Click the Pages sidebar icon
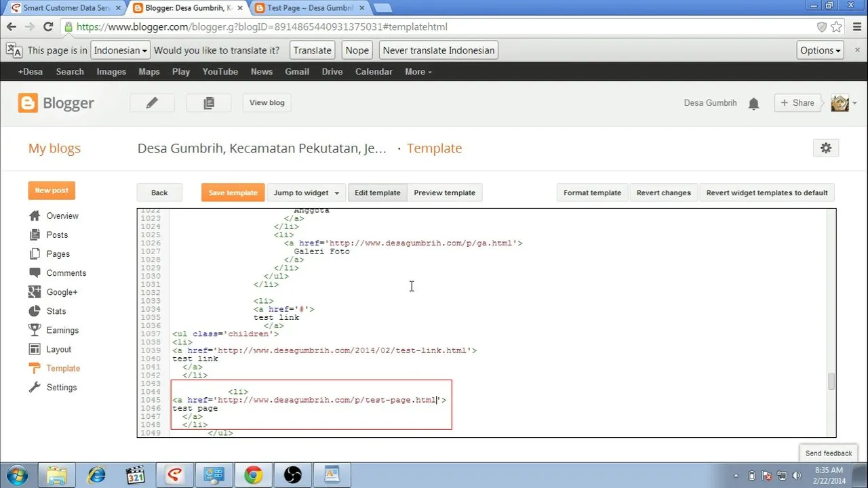The width and height of the screenshot is (868, 488). click(x=35, y=254)
